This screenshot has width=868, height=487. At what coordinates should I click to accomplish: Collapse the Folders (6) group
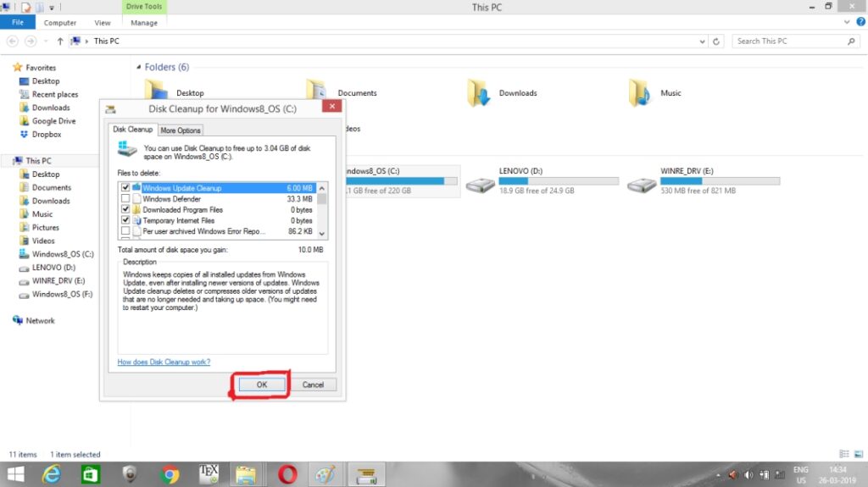(x=138, y=67)
